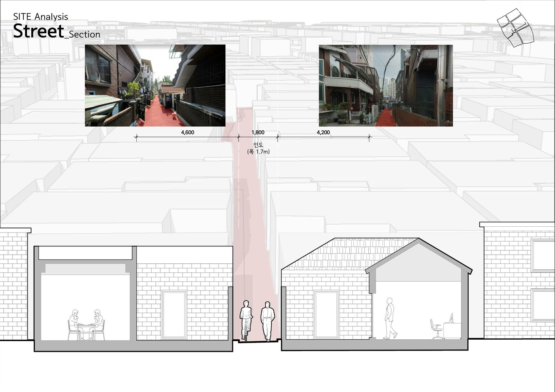Image resolution: width=555 pixels, height=392 pixels.
Task: Click the 4,200 dimension label
Action: [323, 132]
